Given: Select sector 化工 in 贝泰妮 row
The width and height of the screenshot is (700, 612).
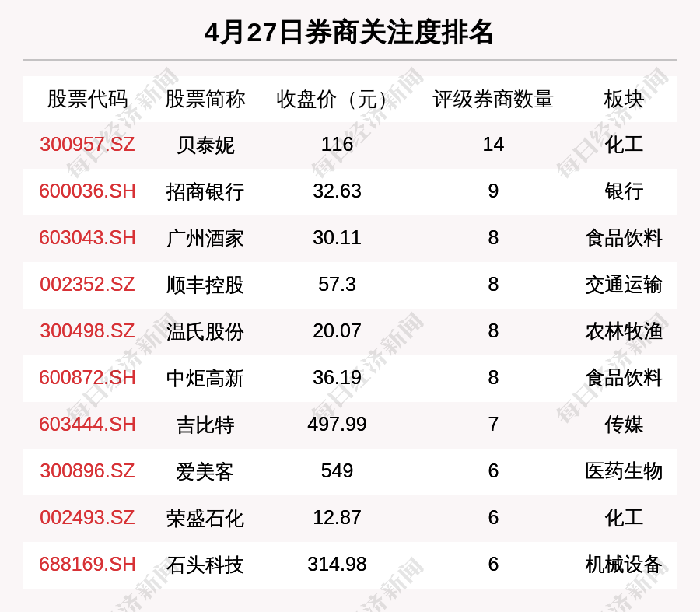Looking at the screenshot, I should coord(624,145).
